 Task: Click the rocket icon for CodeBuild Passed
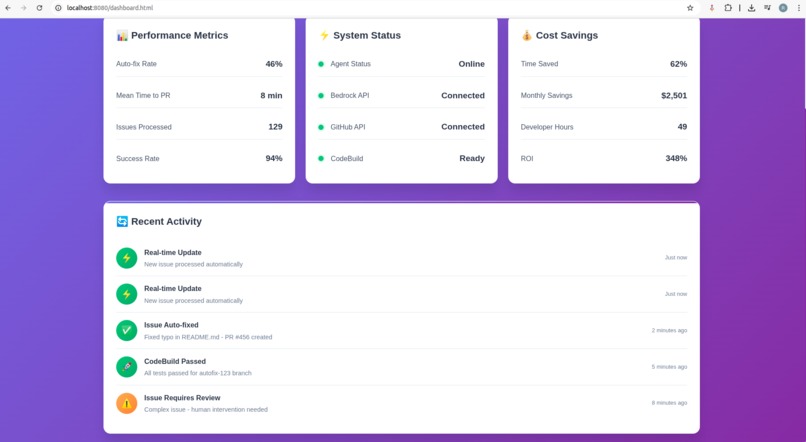126,367
